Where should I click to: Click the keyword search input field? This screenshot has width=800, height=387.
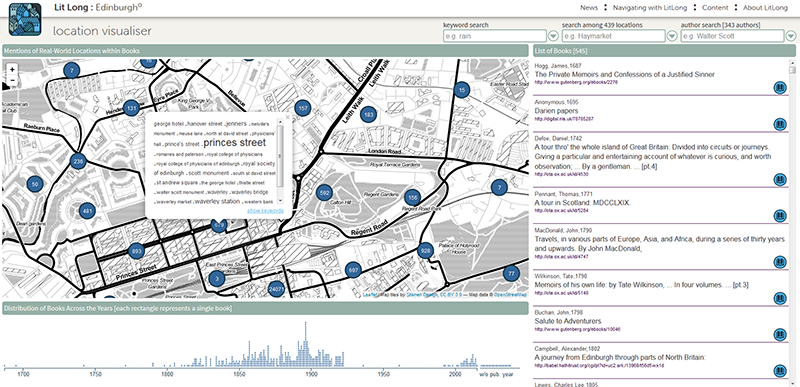point(495,36)
